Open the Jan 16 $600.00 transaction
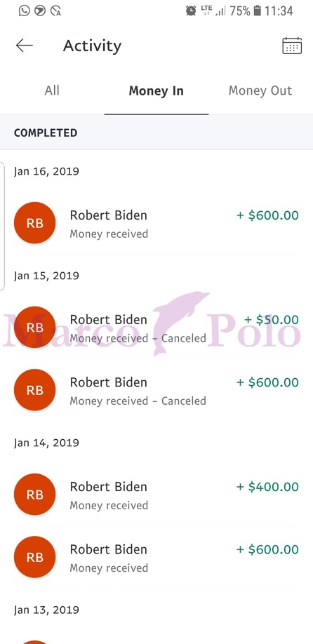The height and width of the screenshot is (644, 313). click(156, 223)
